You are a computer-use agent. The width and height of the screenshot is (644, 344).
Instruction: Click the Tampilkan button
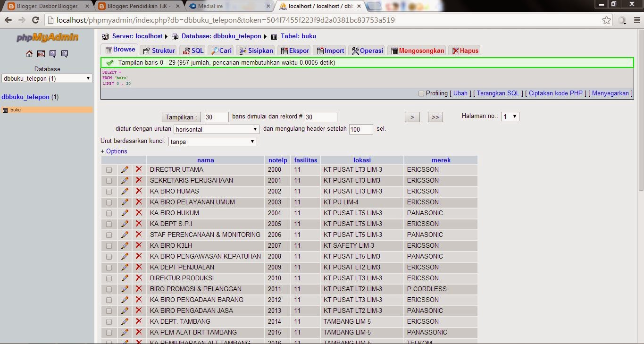click(x=181, y=117)
